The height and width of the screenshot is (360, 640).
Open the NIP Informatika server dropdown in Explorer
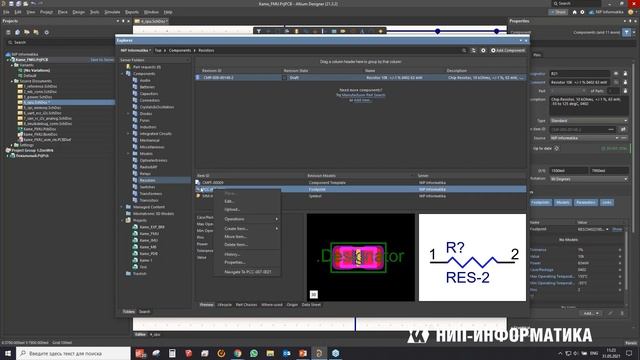[136, 50]
